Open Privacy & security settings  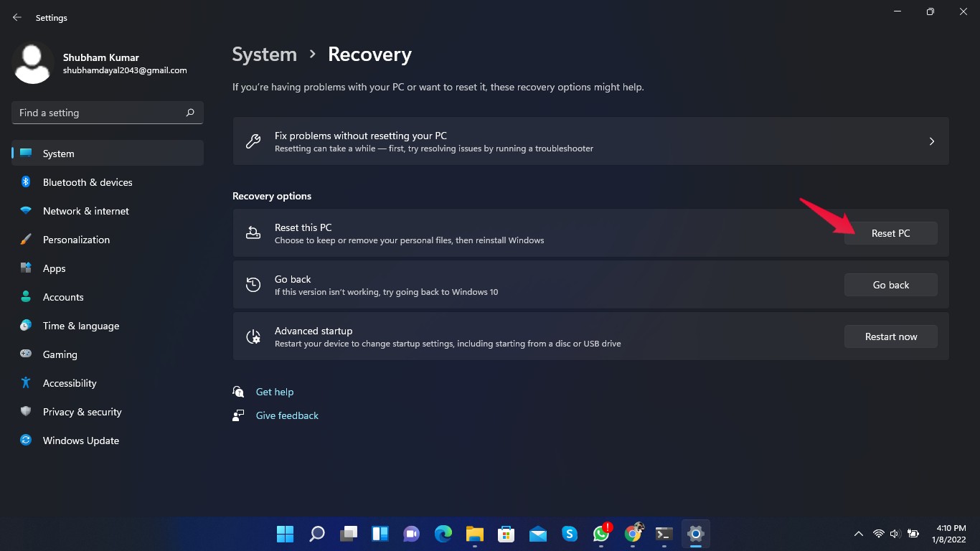pos(82,412)
